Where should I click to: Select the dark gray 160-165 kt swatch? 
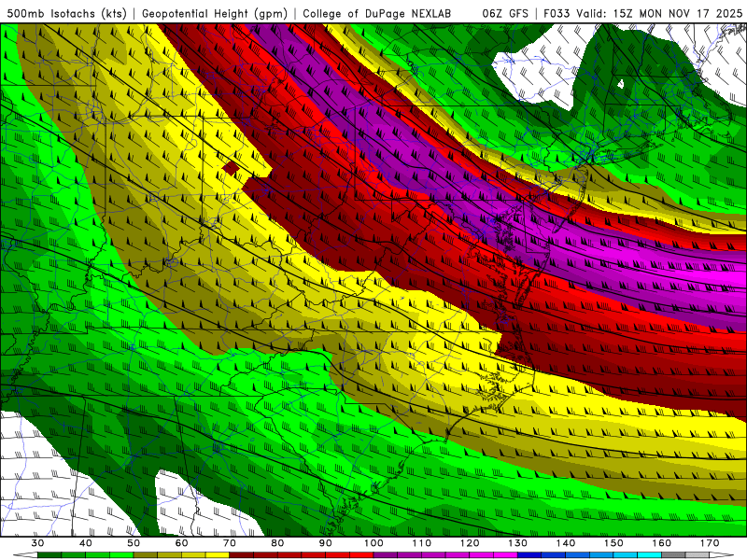[673, 555]
